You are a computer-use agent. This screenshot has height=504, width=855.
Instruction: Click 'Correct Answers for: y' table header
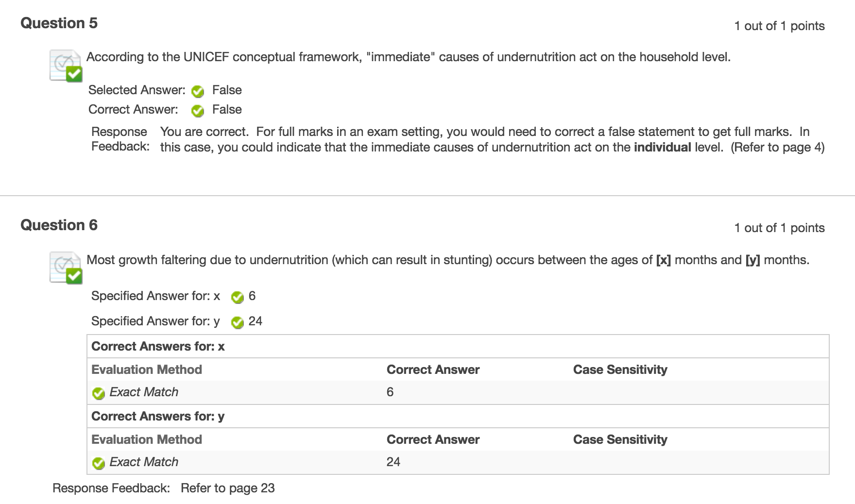pyautogui.click(x=158, y=417)
